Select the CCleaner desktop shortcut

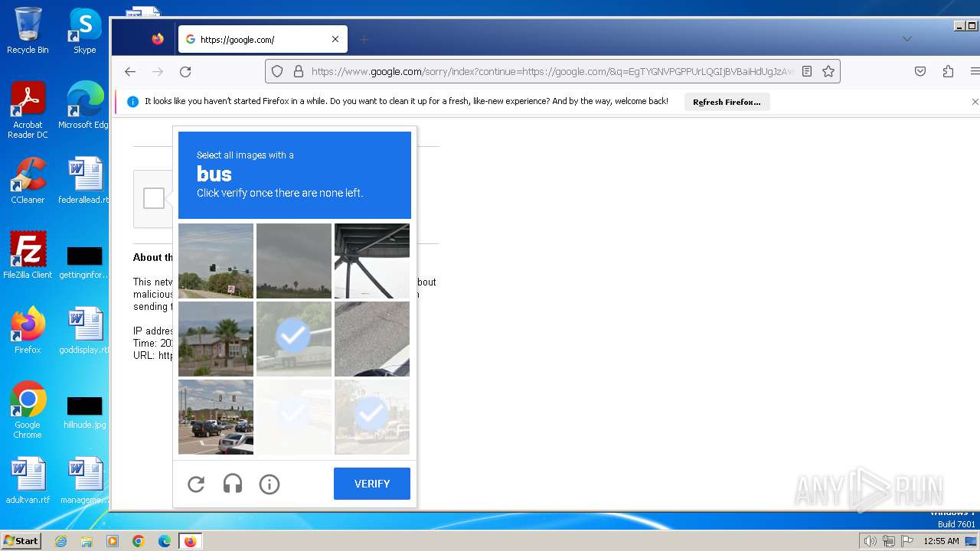coord(28,181)
